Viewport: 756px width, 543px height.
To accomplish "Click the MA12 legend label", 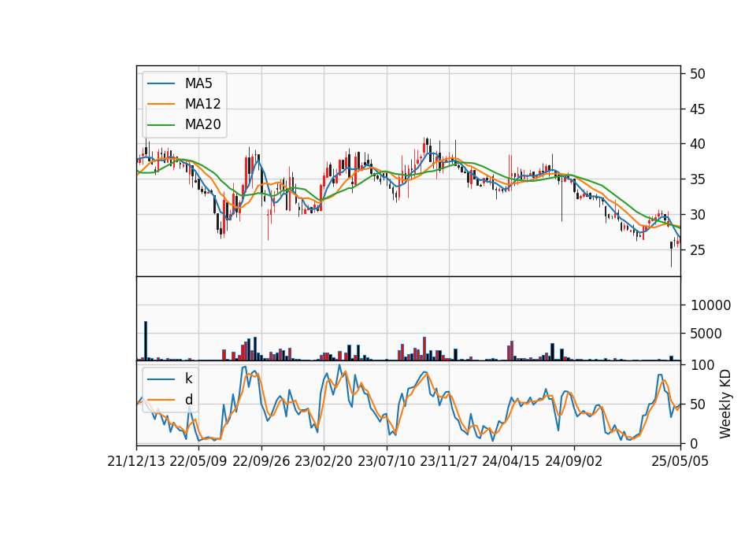I will coord(202,104).
